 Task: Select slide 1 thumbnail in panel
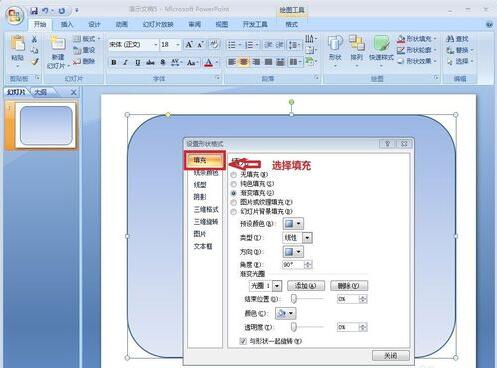[x=46, y=125]
